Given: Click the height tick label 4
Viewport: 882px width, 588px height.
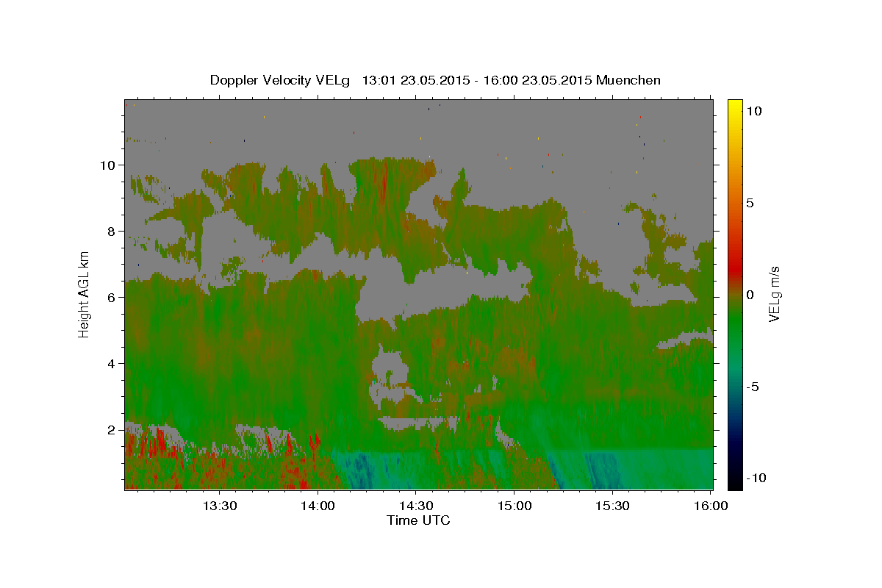Looking at the screenshot, I should click(x=111, y=363).
